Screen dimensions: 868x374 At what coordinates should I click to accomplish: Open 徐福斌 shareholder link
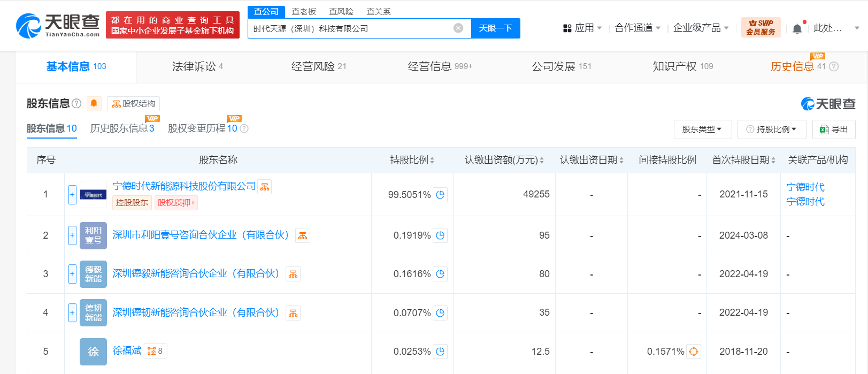pyautogui.click(x=127, y=350)
